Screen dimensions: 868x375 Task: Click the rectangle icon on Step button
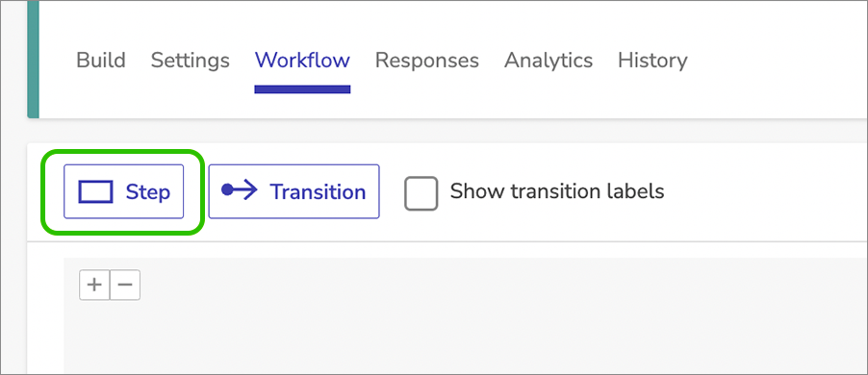coord(96,192)
